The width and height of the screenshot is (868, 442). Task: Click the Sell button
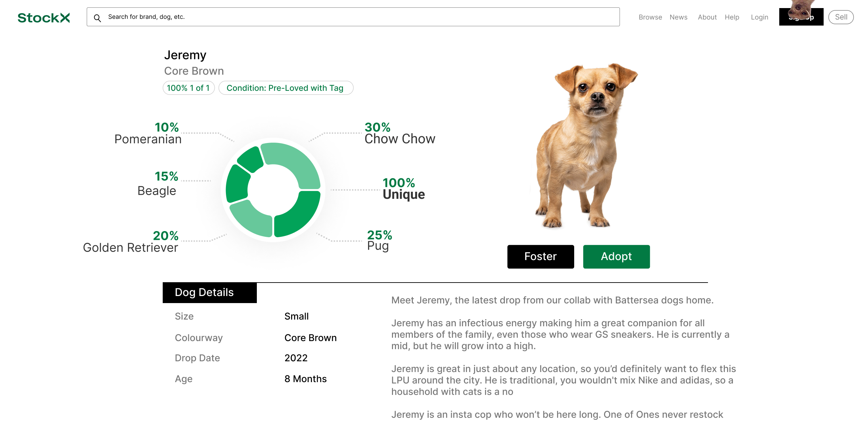point(841,17)
